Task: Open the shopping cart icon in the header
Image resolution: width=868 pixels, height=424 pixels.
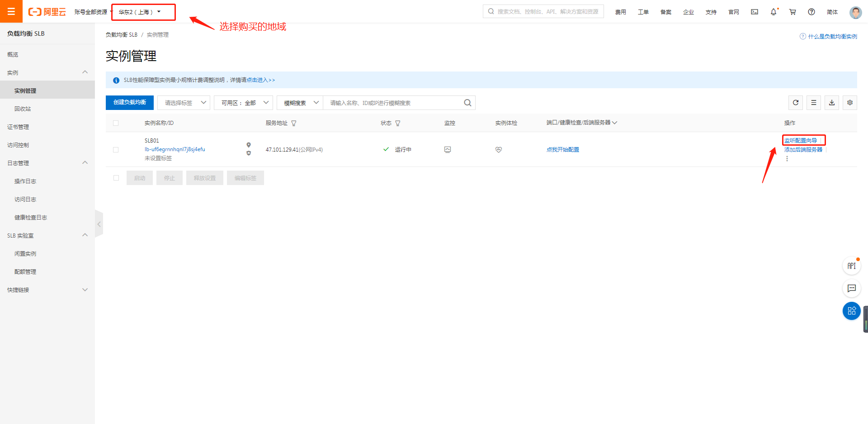Action: tap(793, 12)
